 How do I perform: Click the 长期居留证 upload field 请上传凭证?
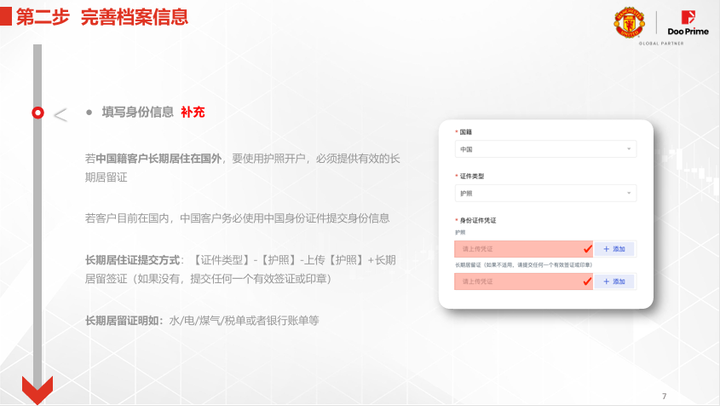[523, 282]
